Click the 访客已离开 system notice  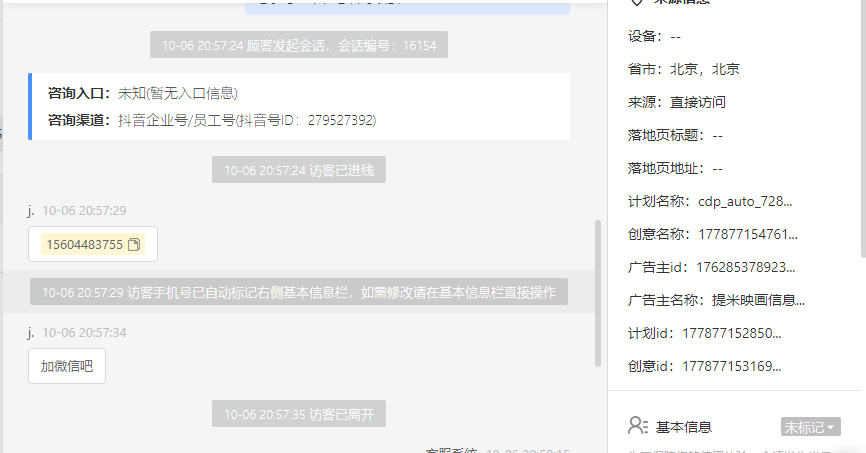point(299,414)
